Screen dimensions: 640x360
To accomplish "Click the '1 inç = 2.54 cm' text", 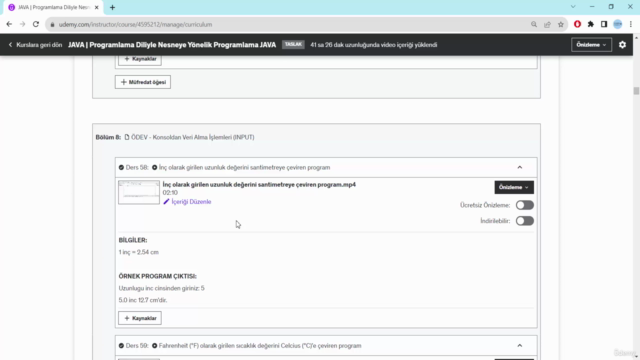I will [139, 252].
